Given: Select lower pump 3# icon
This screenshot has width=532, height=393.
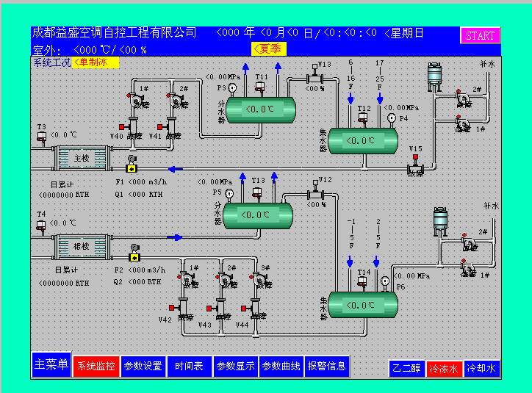Looking at the screenshot, I should tap(260, 280).
